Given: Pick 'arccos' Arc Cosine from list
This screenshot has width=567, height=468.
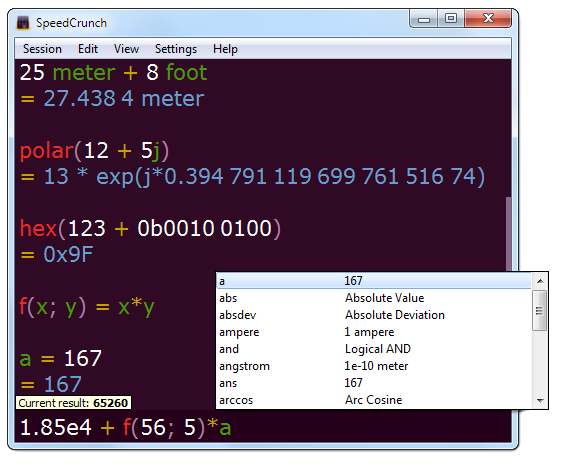Looking at the screenshot, I should 374,400.
